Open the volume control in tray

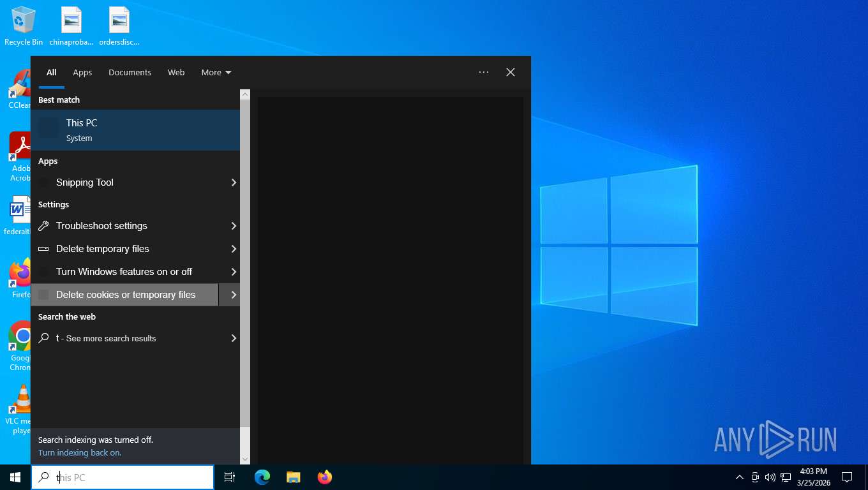[x=770, y=477]
